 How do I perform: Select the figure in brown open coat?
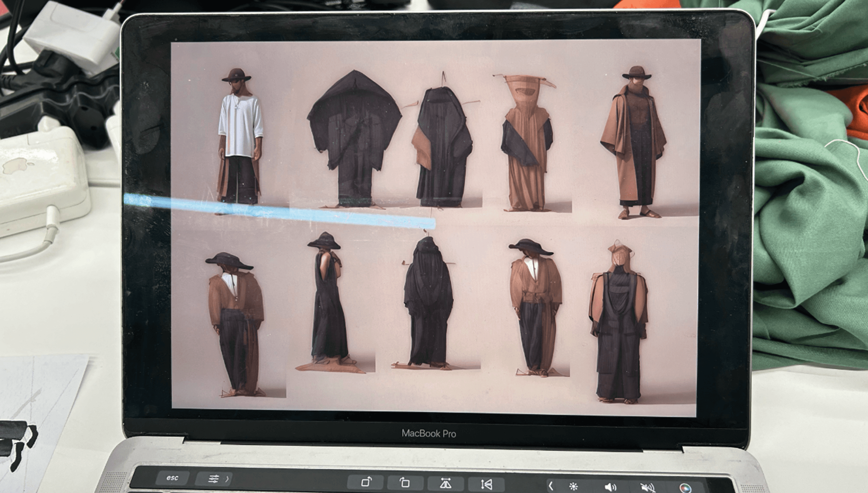[634, 142]
